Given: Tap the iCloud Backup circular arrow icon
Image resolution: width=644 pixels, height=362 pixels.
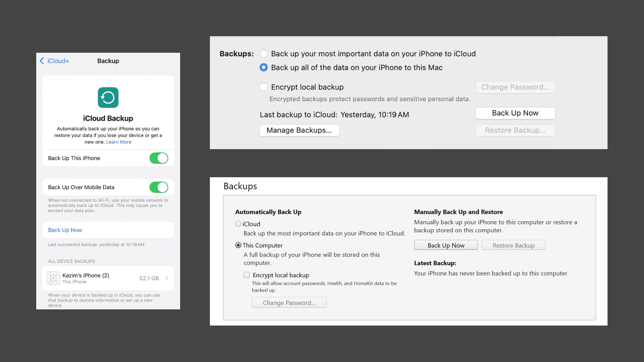Looking at the screenshot, I should click(x=108, y=98).
